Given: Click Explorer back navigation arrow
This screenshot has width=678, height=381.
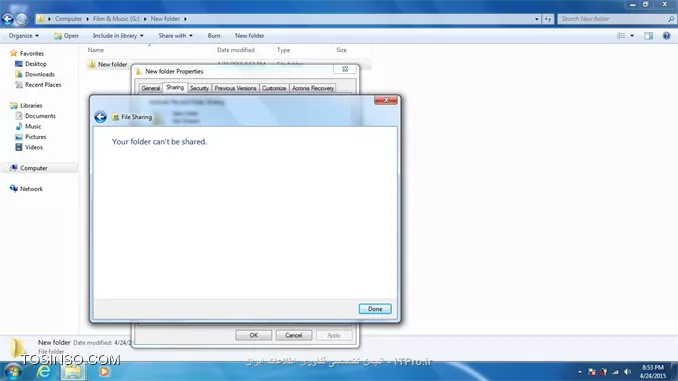Looking at the screenshot, I should click(x=7, y=19).
